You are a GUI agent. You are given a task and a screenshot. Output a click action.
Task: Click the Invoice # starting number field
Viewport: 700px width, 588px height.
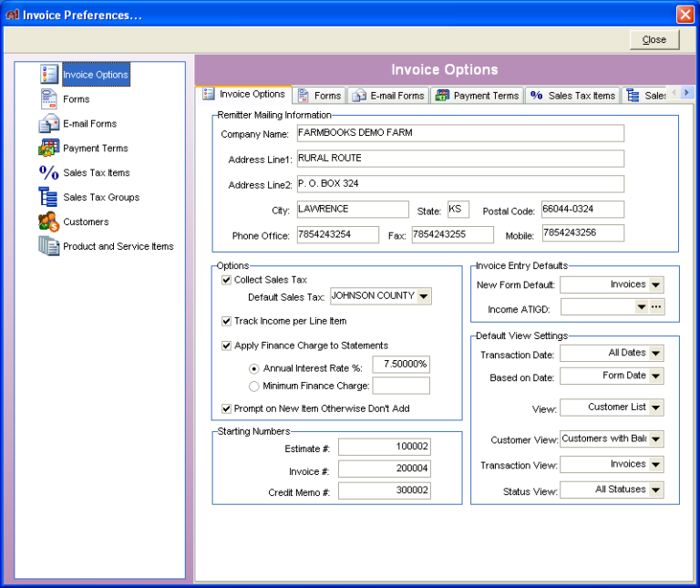(385, 469)
